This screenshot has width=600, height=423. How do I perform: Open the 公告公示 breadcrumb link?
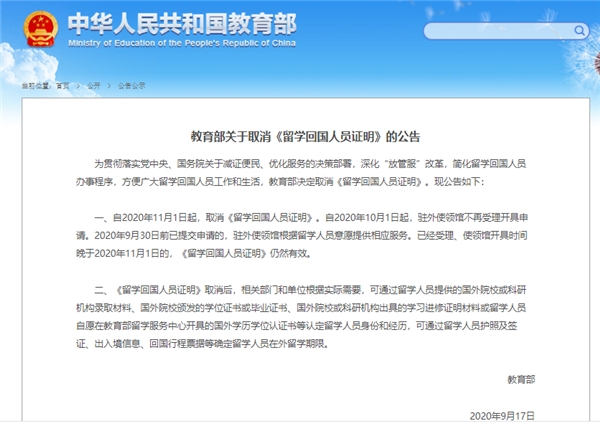[x=132, y=86]
